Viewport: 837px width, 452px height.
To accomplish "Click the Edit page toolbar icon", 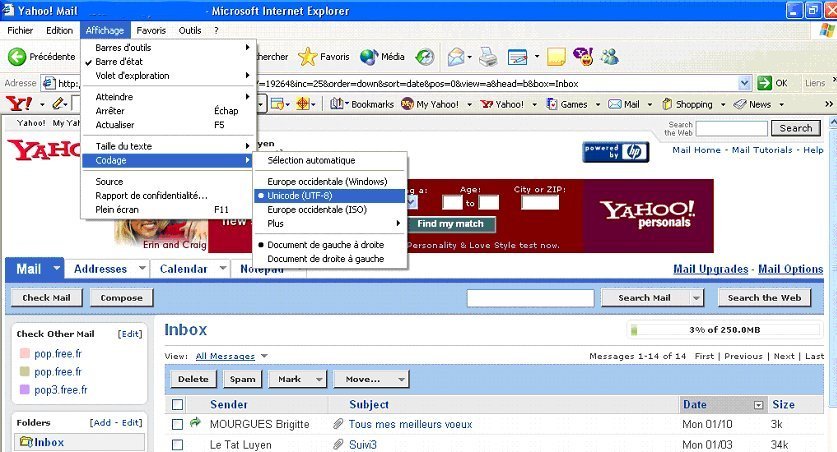I will pos(517,57).
